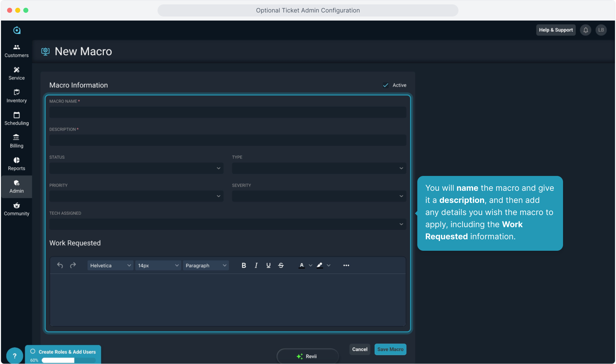Open the Status dropdown
Image resolution: width=616 pixels, height=364 pixels.
coord(136,168)
